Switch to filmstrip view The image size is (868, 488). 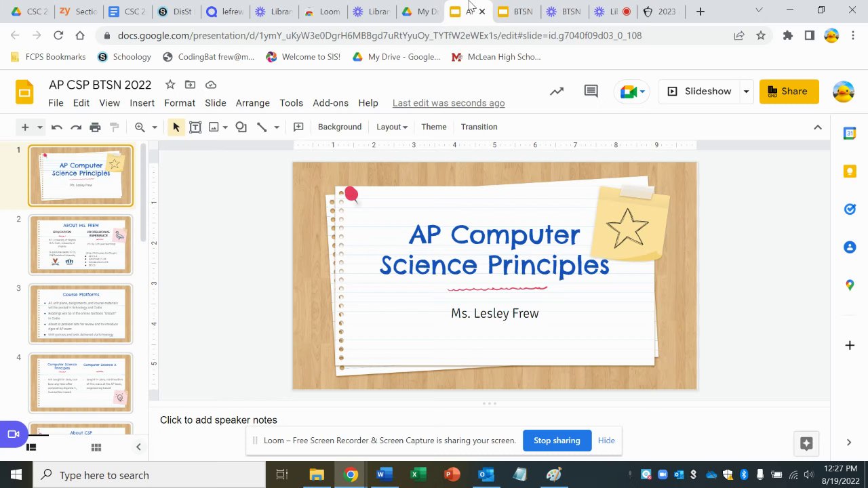31,447
